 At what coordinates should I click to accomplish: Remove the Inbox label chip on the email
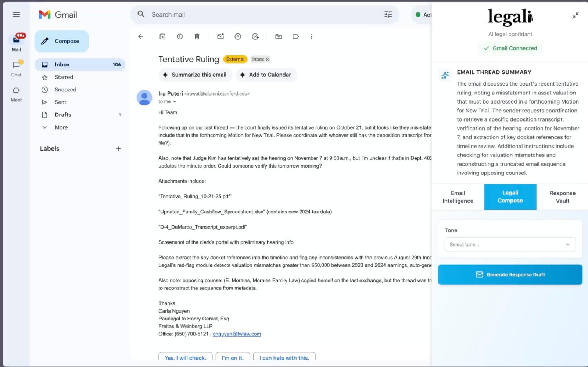pos(268,59)
